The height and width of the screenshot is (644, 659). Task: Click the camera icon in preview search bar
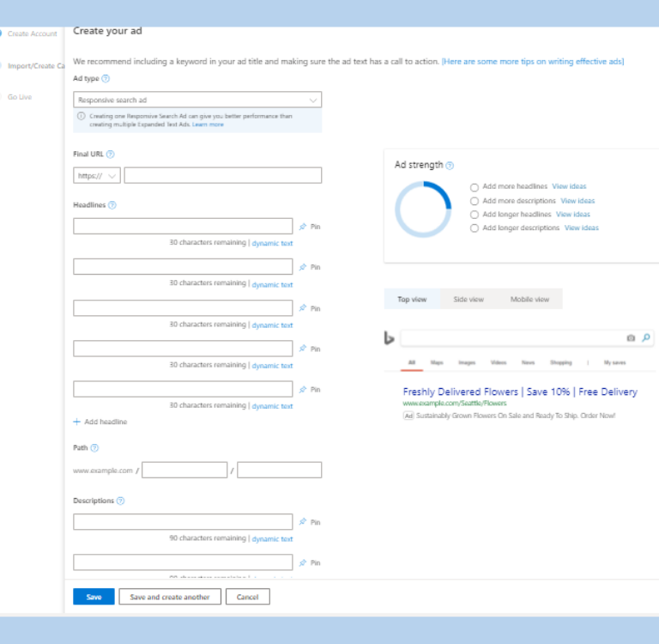click(631, 338)
